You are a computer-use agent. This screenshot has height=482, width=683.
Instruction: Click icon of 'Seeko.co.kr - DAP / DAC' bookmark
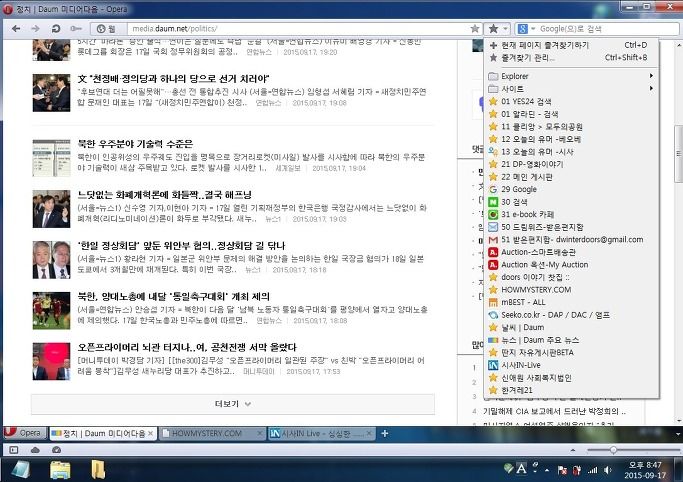[x=493, y=315]
